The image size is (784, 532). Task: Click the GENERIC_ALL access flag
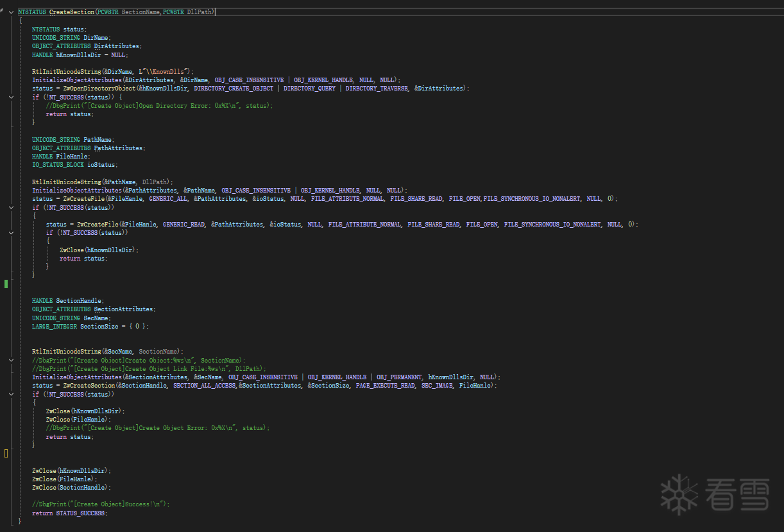click(168, 199)
